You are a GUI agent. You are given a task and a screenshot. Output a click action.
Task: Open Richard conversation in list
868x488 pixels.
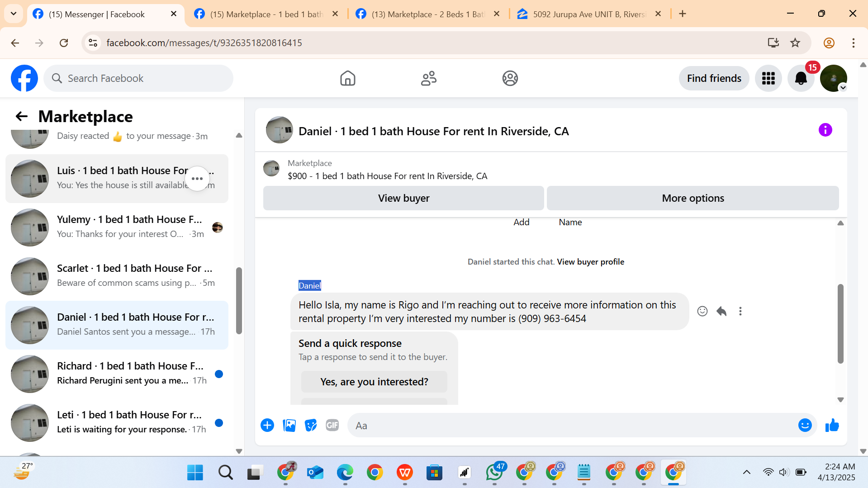tap(117, 374)
